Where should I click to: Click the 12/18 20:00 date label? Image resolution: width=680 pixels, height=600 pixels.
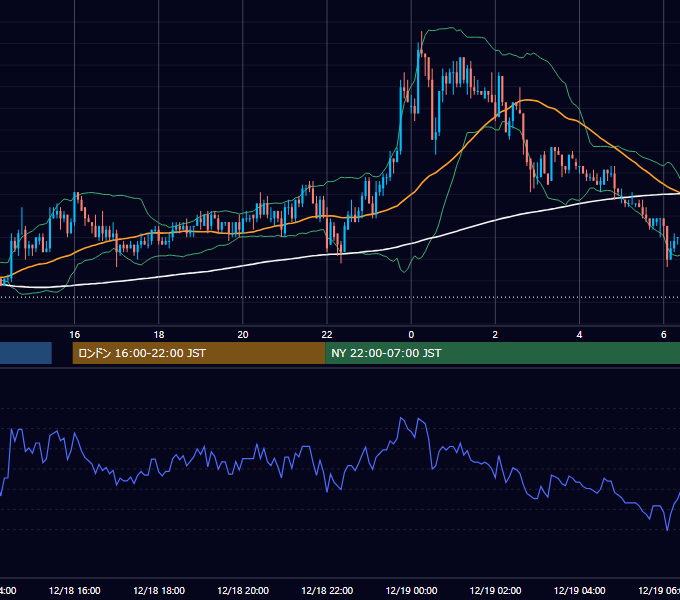point(243,590)
